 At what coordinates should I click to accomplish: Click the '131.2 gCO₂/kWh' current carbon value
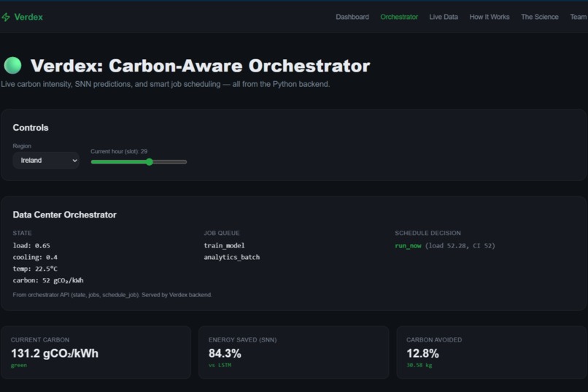coord(55,353)
